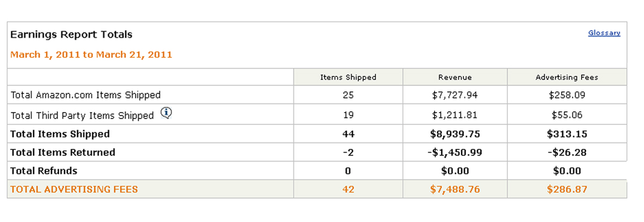This screenshot has height=222, width=644.
Task: Click the -$1,450.99 returned revenue value
Action: click(x=455, y=153)
